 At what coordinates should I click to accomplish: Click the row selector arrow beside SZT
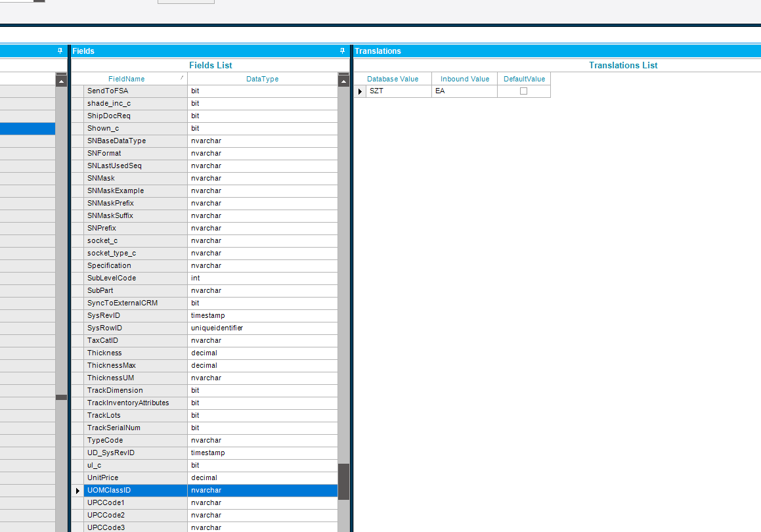[359, 91]
